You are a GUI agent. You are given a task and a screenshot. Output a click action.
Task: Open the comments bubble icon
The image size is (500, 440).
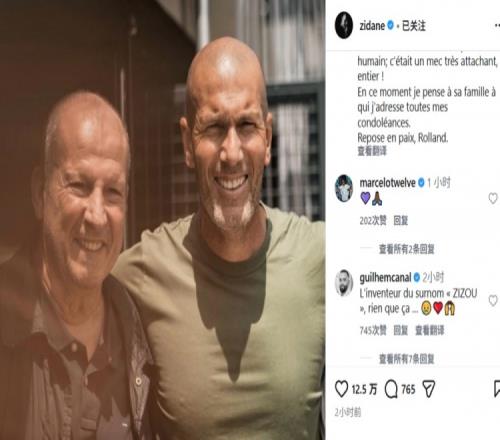391,389
